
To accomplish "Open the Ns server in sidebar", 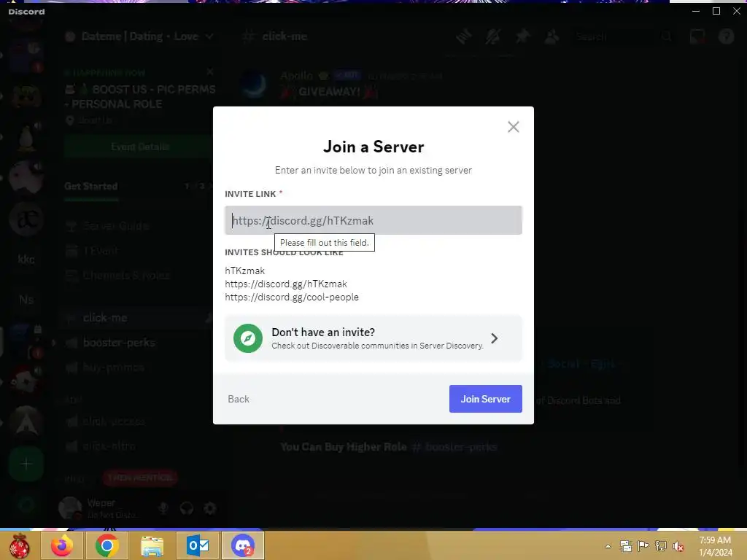I will (x=26, y=300).
